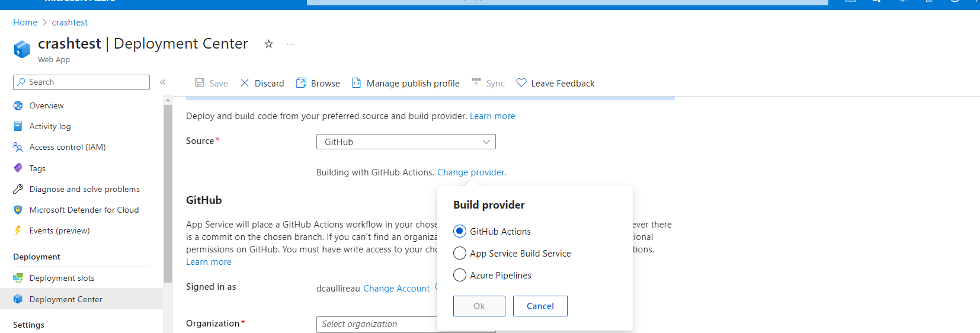Click the crashtest Web App cube icon
Viewport: 980px width, 333px height.
[22, 49]
